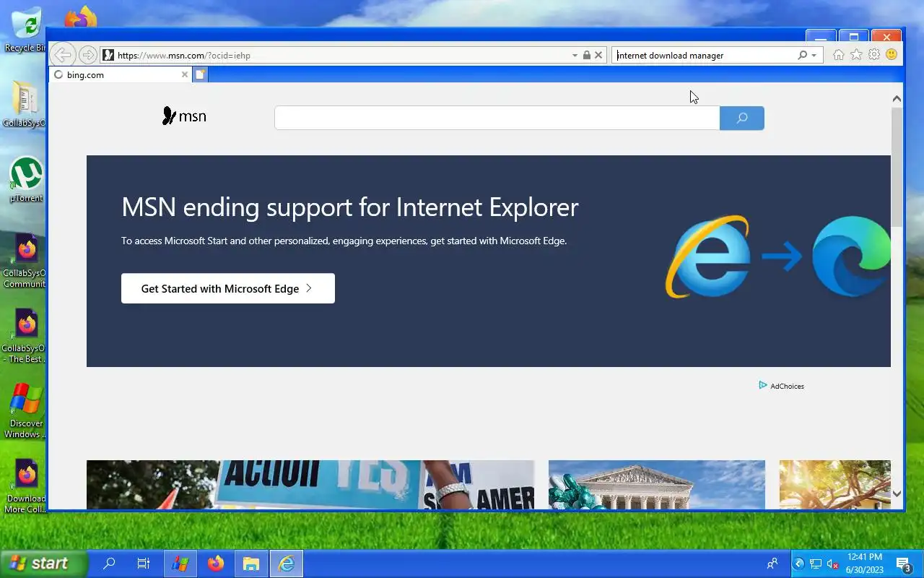Click the site favicon in the address bar
The width and height of the screenshot is (924, 578).
[108, 55]
